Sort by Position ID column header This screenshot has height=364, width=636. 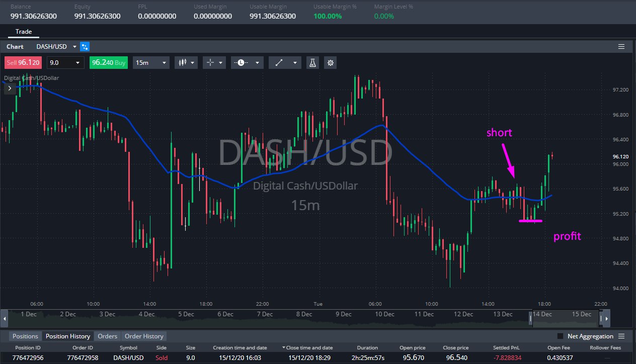coord(28,348)
